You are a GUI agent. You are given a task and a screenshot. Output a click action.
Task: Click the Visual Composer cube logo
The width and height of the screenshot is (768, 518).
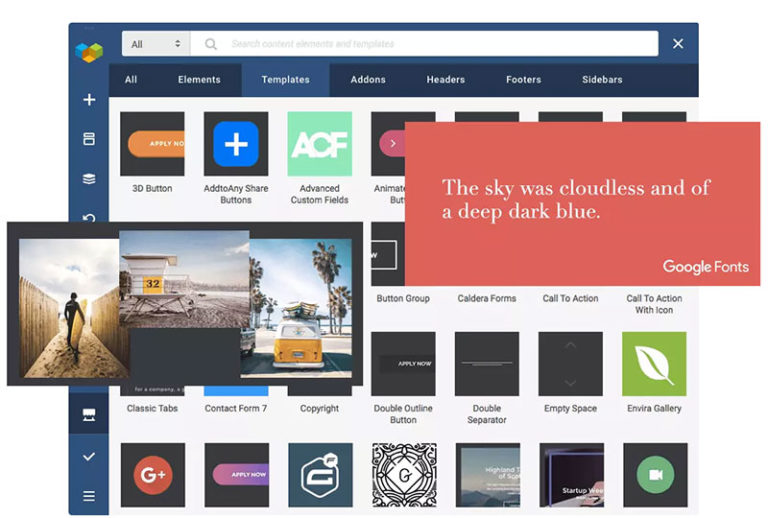coord(89,49)
